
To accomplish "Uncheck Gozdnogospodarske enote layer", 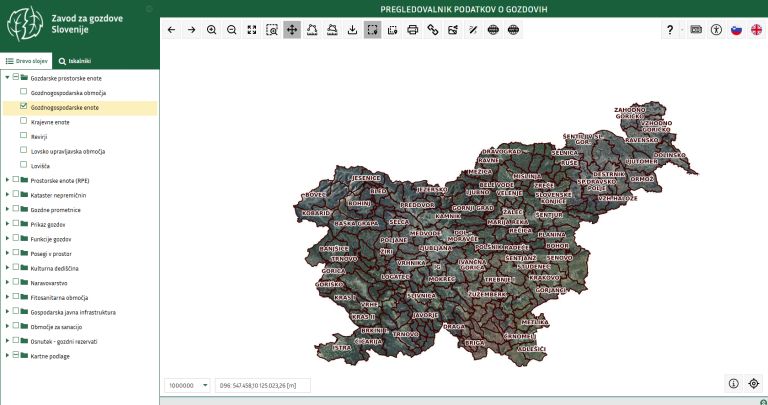I will [24, 106].
